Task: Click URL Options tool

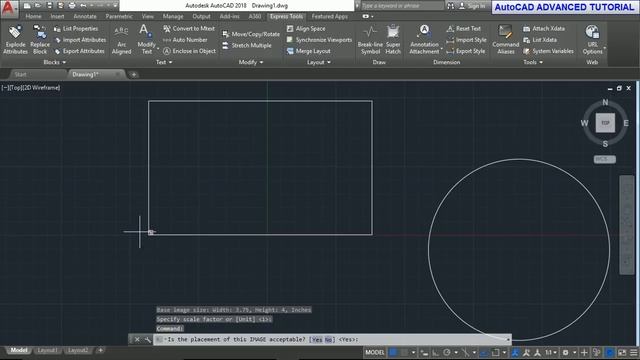Action: [592, 40]
